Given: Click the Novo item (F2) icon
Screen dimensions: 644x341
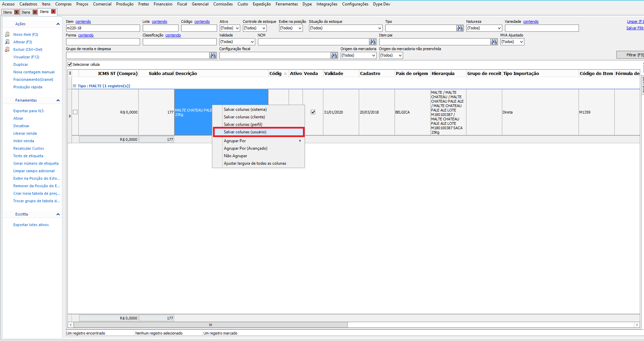Looking at the screenshot, I should (7, 34).
